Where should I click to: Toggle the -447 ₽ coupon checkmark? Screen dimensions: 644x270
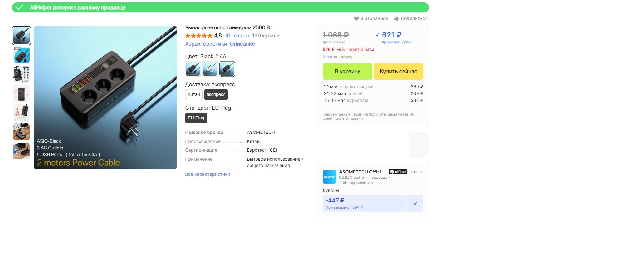[415, 203]
